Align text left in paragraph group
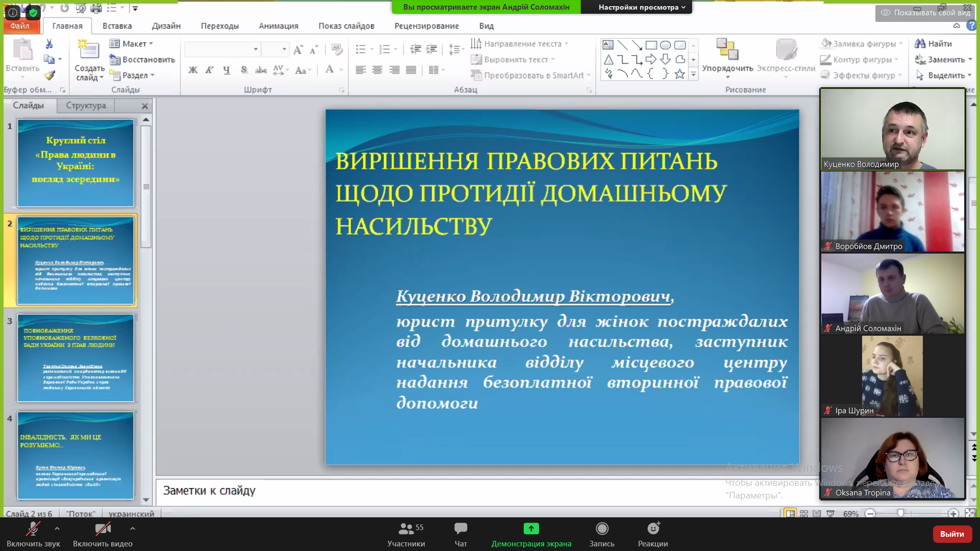This screenshot has height=551, width=980. 361,70
